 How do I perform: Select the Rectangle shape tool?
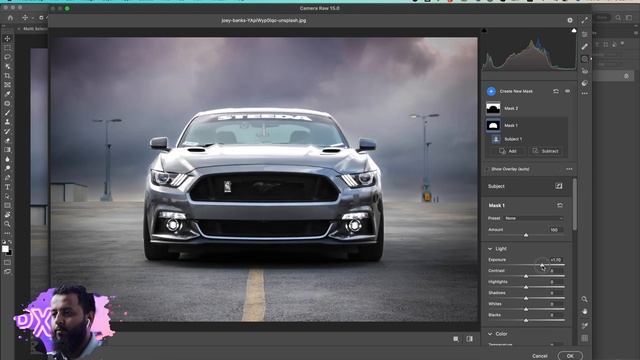[x=7, y=205]
